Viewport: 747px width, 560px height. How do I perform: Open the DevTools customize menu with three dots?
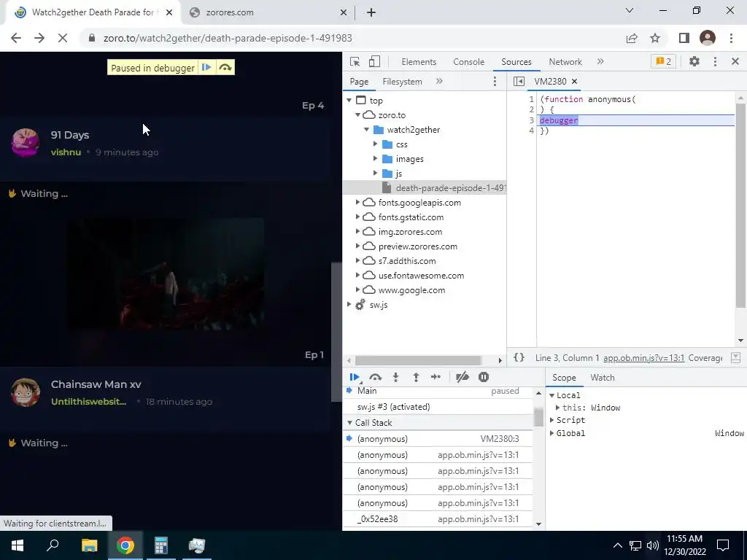click(x=715, y=61)
